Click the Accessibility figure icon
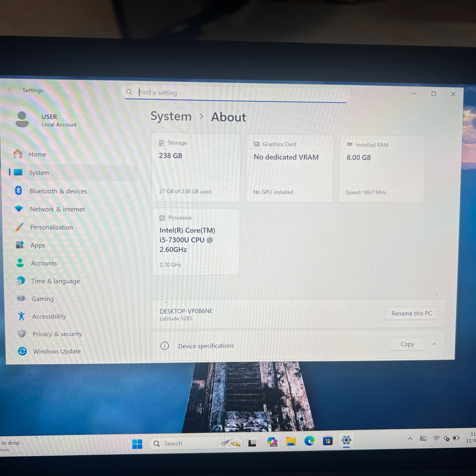 click(x=21, y=316)
